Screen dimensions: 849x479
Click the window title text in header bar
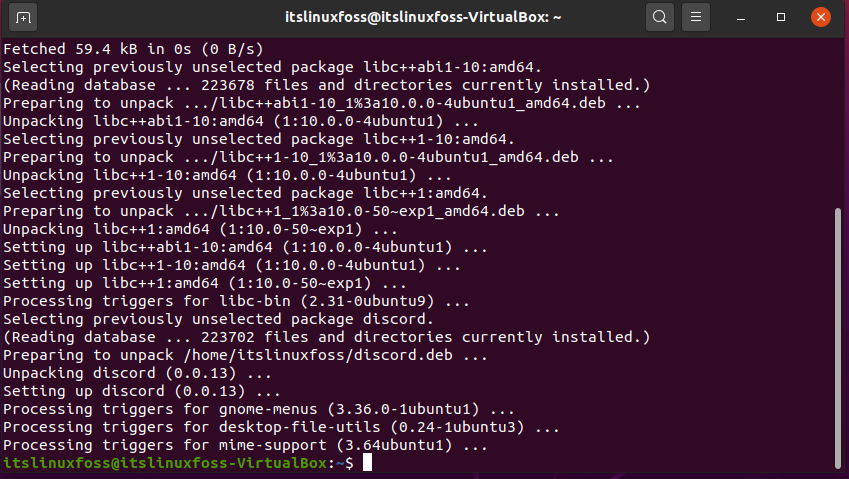pyautogui.click(x=423, y=17)
